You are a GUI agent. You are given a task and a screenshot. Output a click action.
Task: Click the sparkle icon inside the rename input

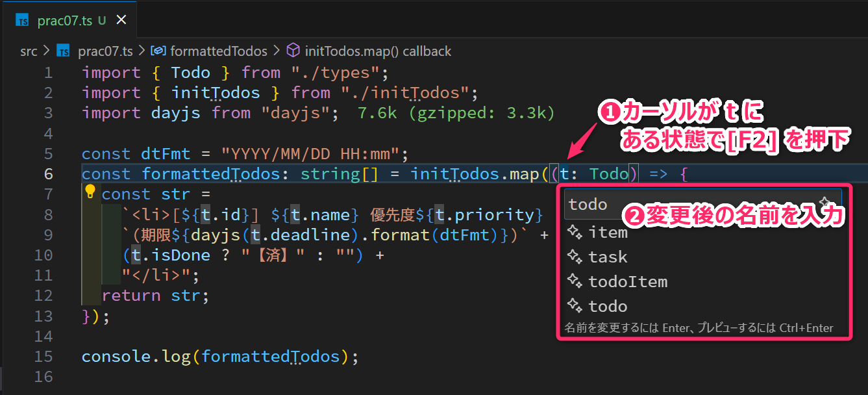tap(825, 203)
